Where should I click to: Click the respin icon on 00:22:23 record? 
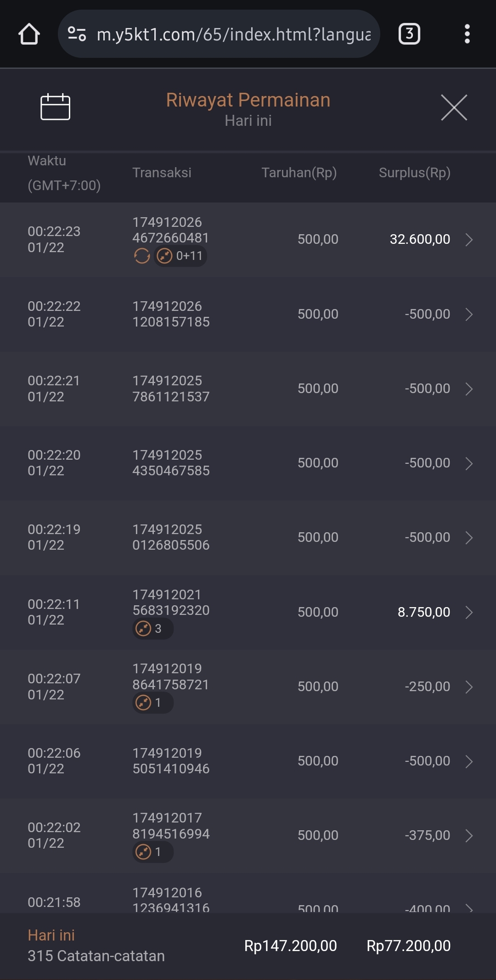[142, 256]
